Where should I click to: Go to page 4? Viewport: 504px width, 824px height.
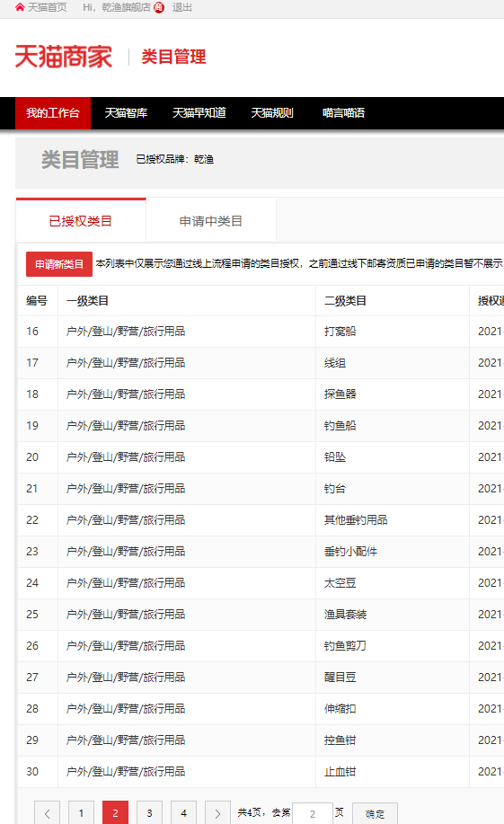183,813
